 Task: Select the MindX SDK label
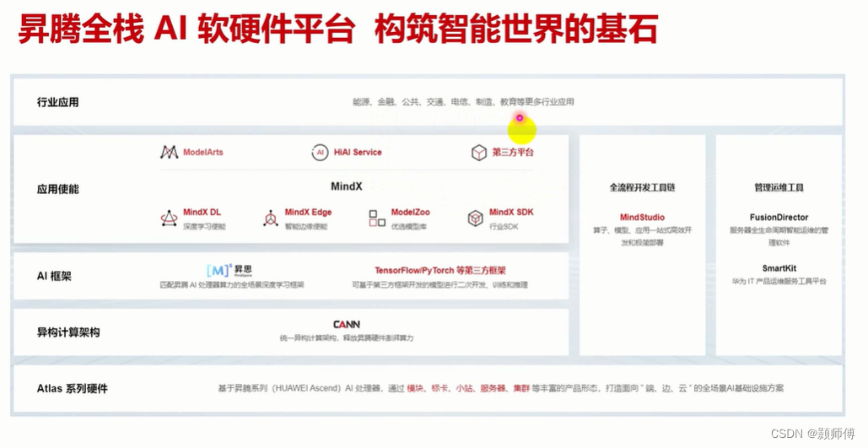[x=511, y=212]
